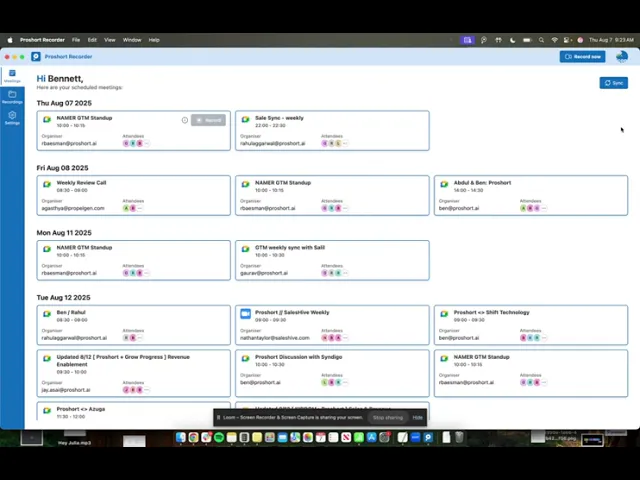Click Google Meet icon on Shift Technology card
The image size is (640, 480).
444,314
